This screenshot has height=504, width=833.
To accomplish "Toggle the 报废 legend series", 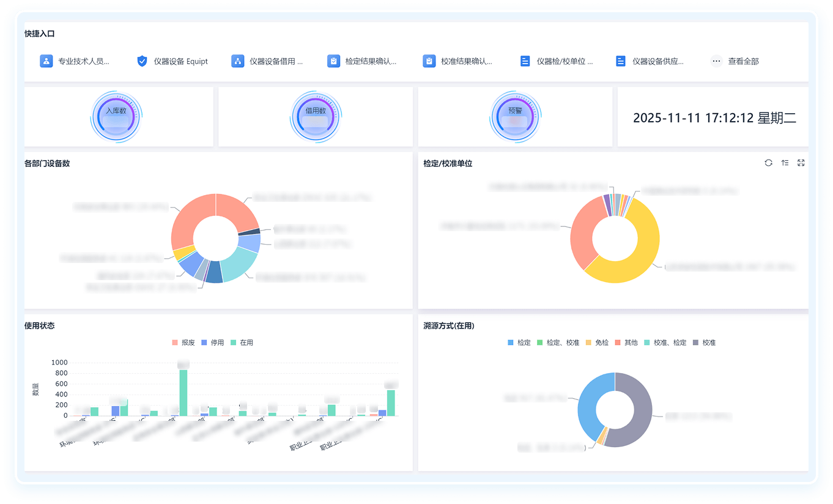I will point(183,343).
